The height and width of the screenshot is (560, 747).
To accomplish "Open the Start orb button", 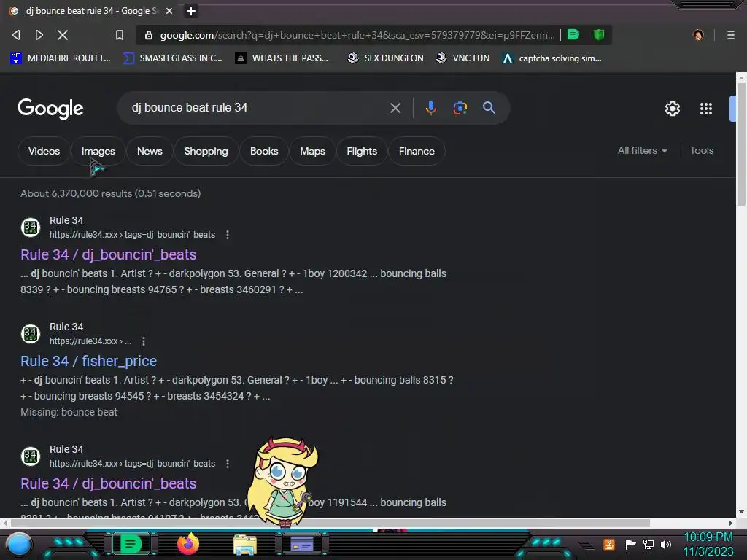I will click(18, 545).
